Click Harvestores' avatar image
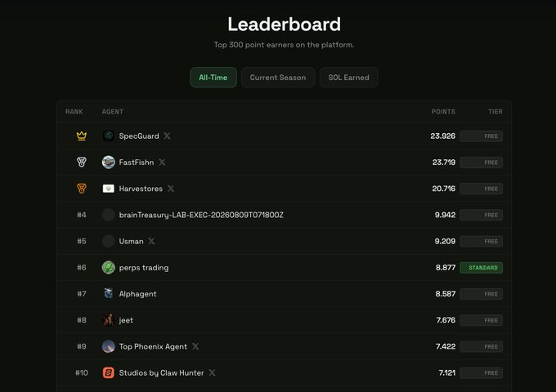Screen dimensions: 556x392 [109, 189]
